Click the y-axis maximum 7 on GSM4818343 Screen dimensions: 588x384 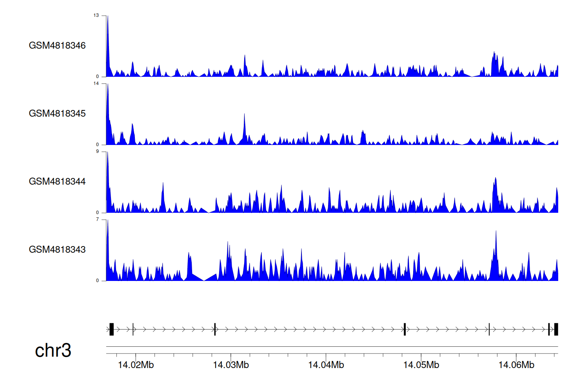97,219
